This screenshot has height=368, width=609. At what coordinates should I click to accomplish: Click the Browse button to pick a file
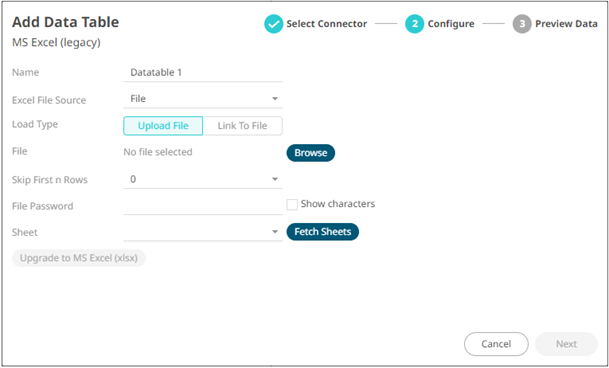click(311, 153)
